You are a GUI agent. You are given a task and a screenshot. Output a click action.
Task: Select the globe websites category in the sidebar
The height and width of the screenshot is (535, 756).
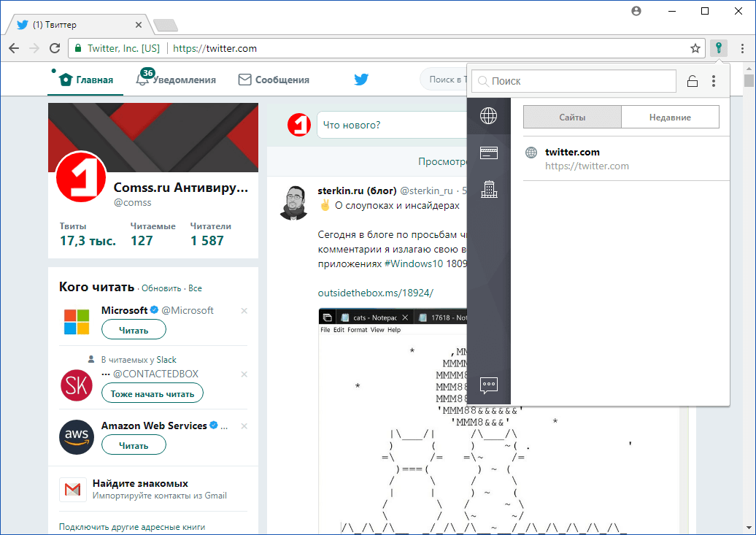(488, 116)
